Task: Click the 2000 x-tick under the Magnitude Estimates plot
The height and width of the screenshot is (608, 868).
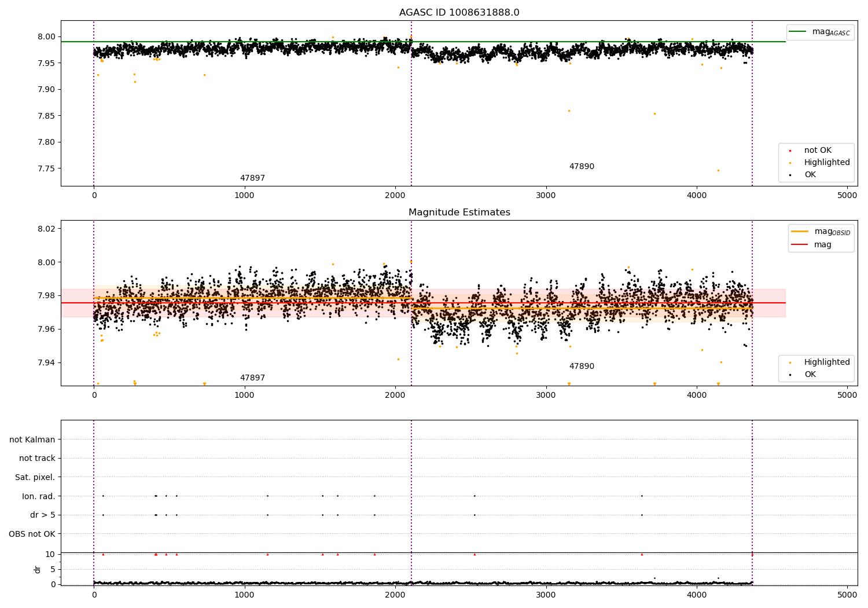Action: pyautogui.click(x=395, y=395)
